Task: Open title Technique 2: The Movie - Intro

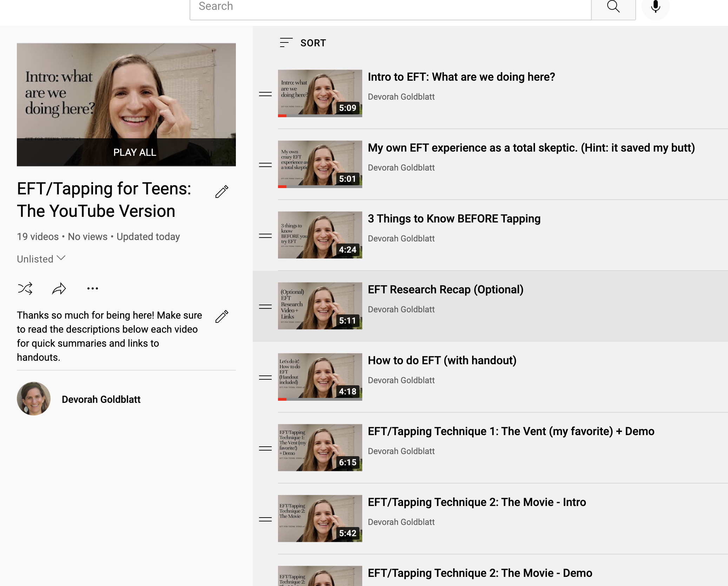Action: click(x=477, y=502)
